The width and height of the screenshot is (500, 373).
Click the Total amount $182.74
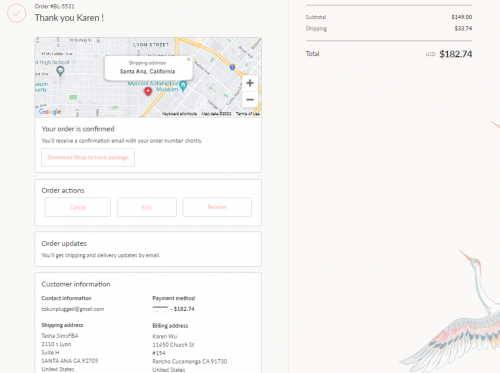(456, 54)
